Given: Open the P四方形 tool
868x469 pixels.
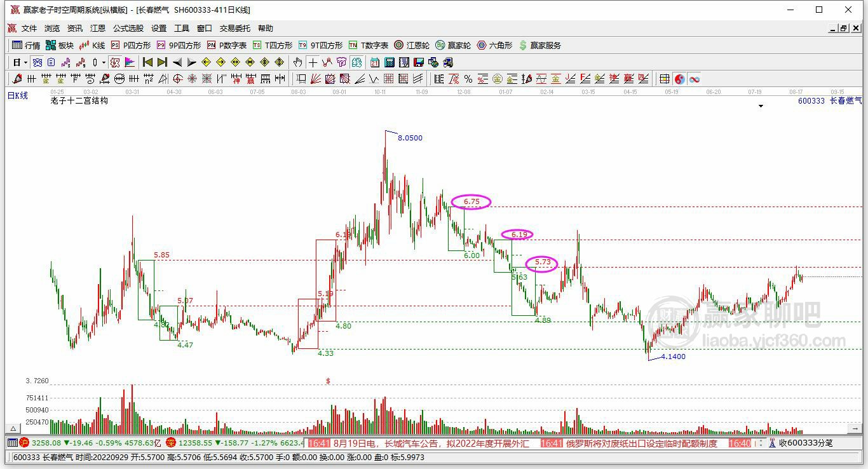Looking at the screenshot, I should (x=131, y=45).
